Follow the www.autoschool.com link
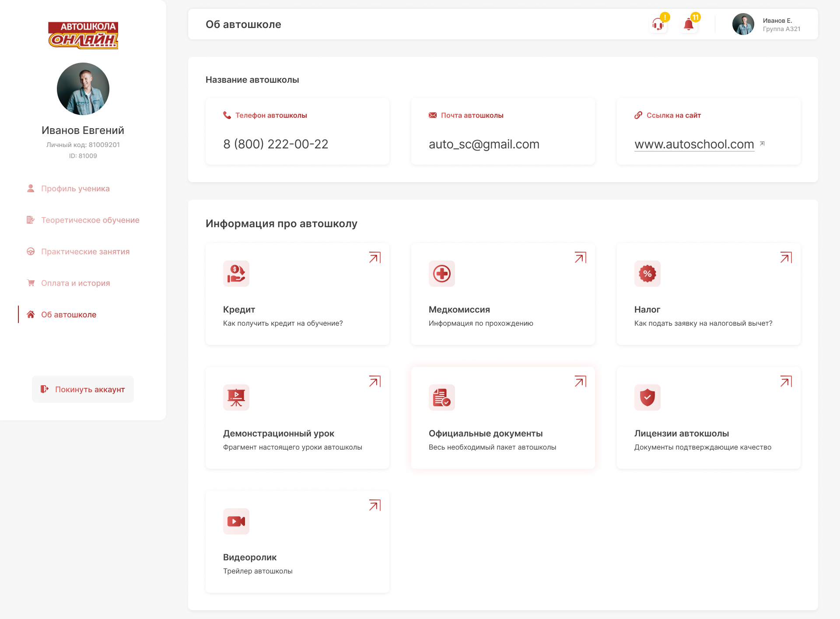Viewport: 840px width, 619px height. [694, 144]
